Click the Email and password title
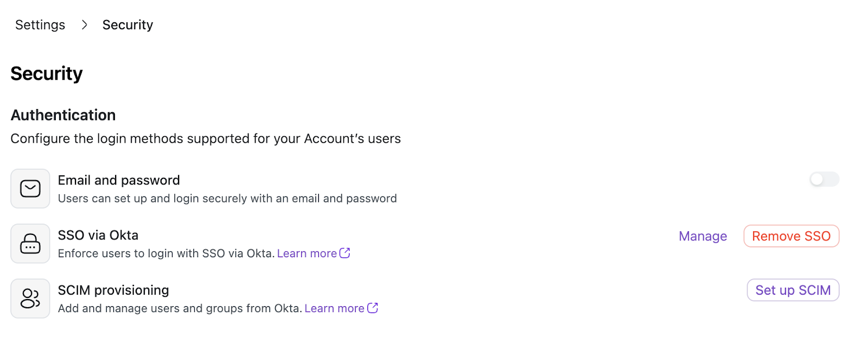The height and width of the screenshot is (362, 868). tap(119, 180)
